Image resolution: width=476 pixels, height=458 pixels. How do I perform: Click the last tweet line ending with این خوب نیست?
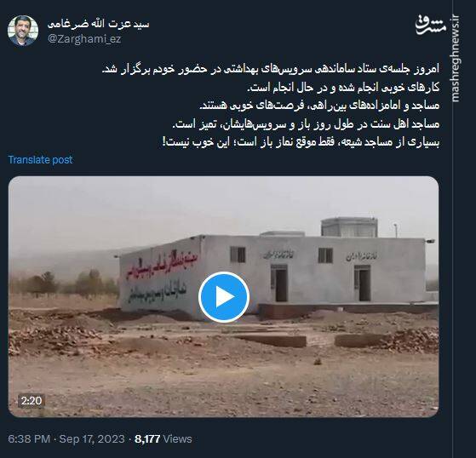(x=301, y=142)
